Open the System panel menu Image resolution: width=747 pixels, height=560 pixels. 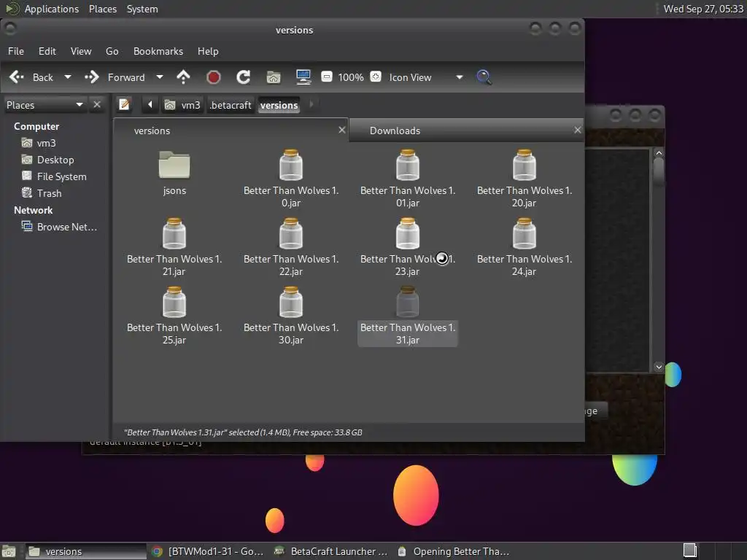click(x=142, y=9)
